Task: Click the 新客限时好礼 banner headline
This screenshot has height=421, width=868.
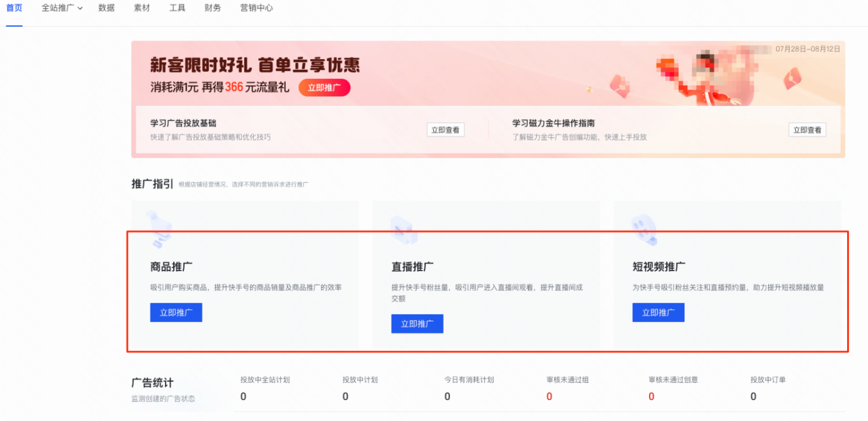Action: click(x=255, y=65)
